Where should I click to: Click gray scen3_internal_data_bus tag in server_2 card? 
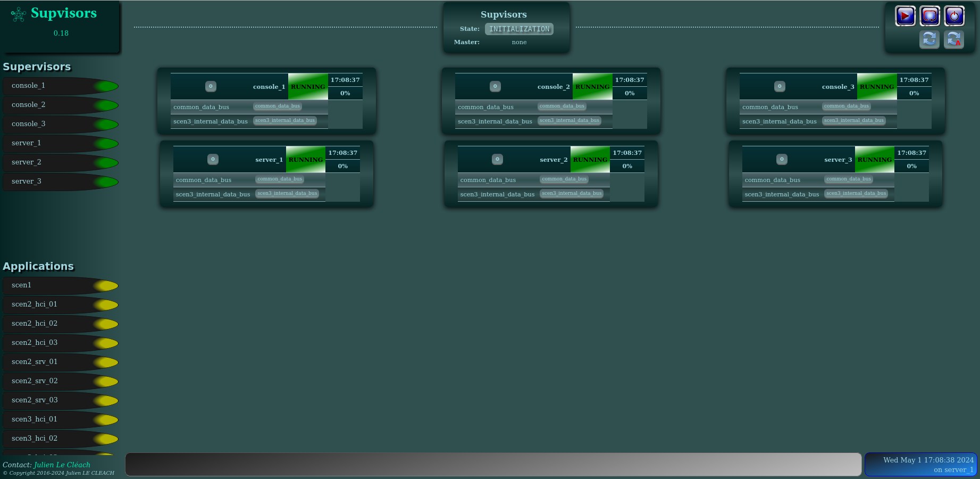572,193
